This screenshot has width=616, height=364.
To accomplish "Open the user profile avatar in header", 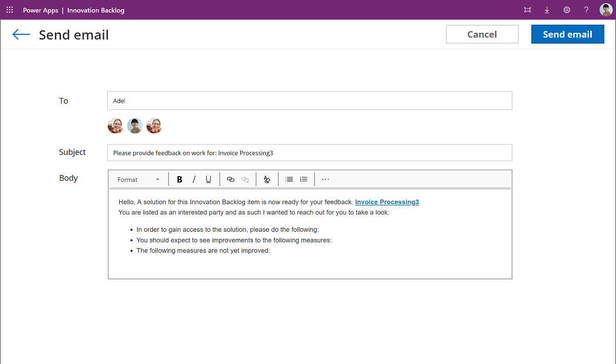I will click(606, 10).
